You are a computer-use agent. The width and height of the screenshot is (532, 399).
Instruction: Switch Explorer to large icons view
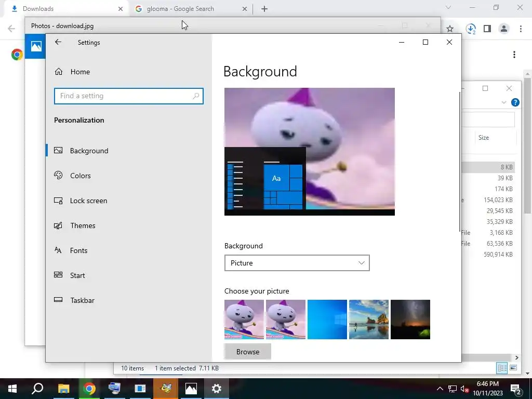pyautogui.click(x=513, y=368)
